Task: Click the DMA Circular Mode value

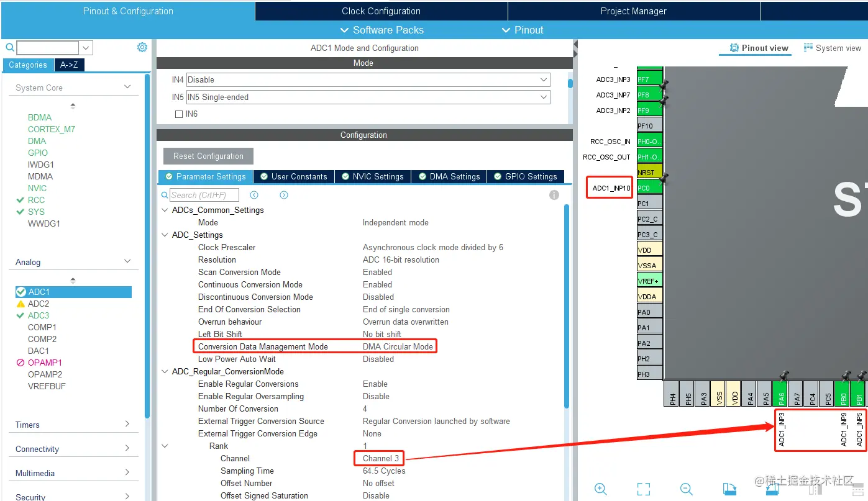Action: click(x=398, y=346)
